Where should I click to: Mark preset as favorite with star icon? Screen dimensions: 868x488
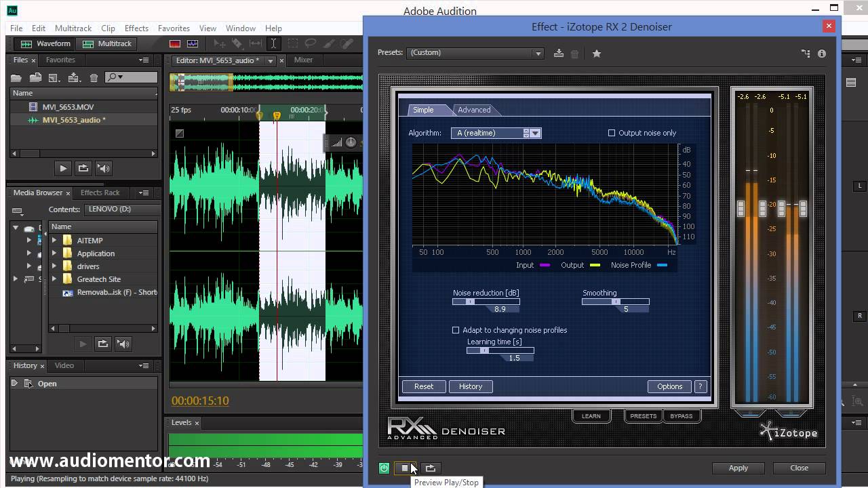click(597, 54)
